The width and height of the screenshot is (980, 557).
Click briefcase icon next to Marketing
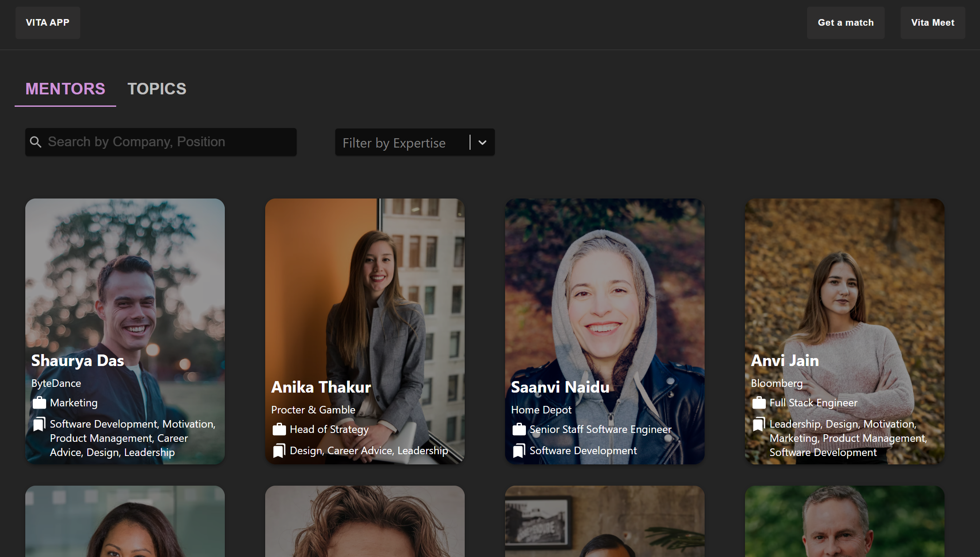click(x=39, y=403)
